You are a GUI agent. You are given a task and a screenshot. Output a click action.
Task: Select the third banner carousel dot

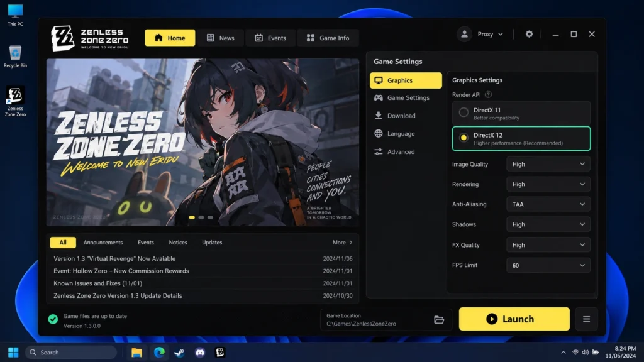210,217
